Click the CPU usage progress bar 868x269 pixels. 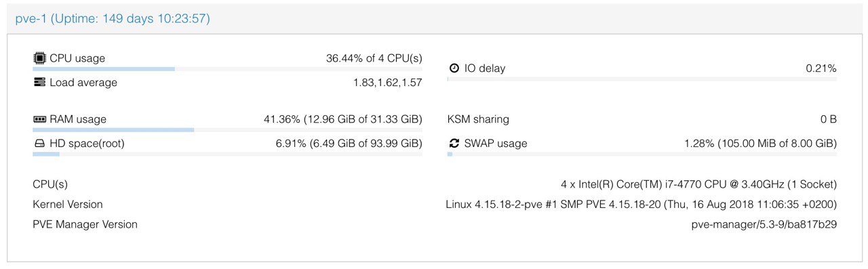[227, 69]
